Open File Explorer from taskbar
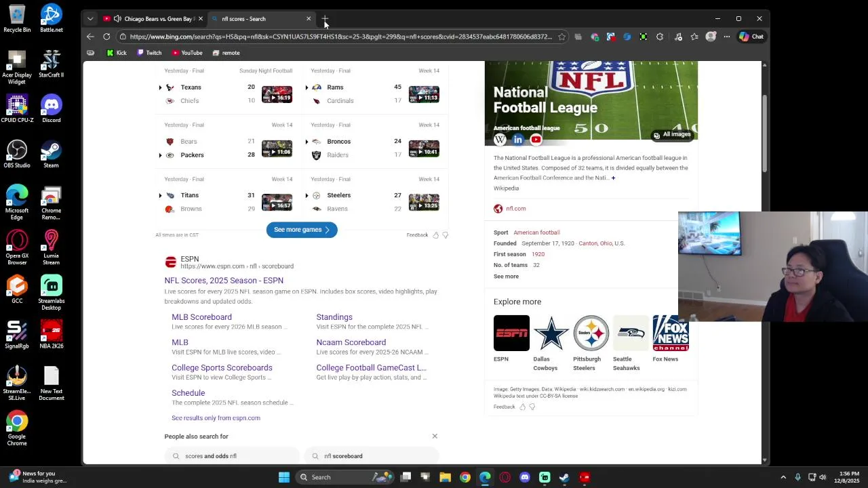 coord(445,477)
